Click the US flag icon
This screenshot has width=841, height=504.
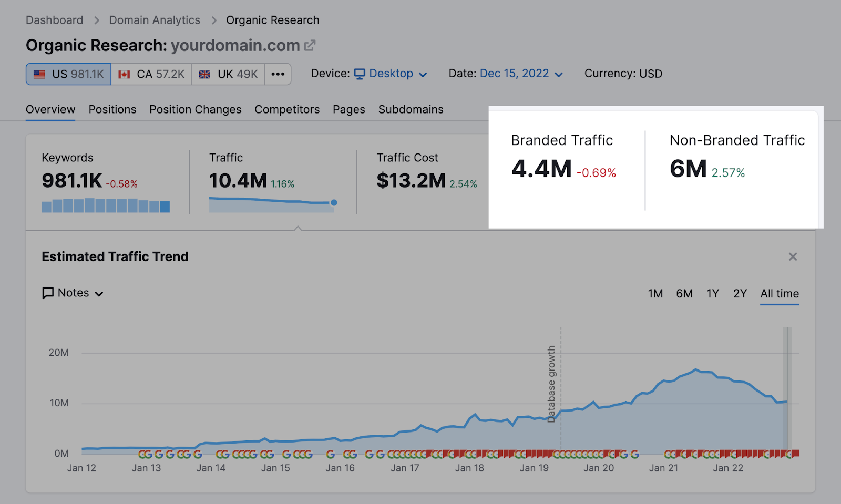tap(39, 74)
